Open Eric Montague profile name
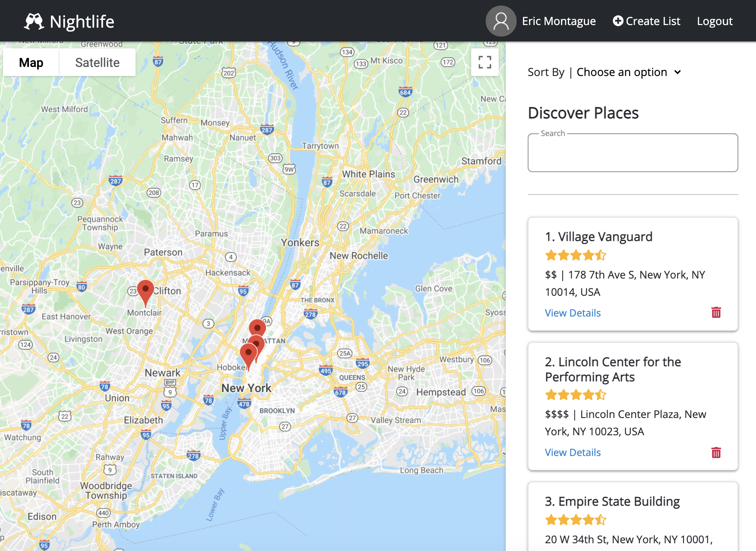Screen dimensions: 756x551 coord(559,21)
